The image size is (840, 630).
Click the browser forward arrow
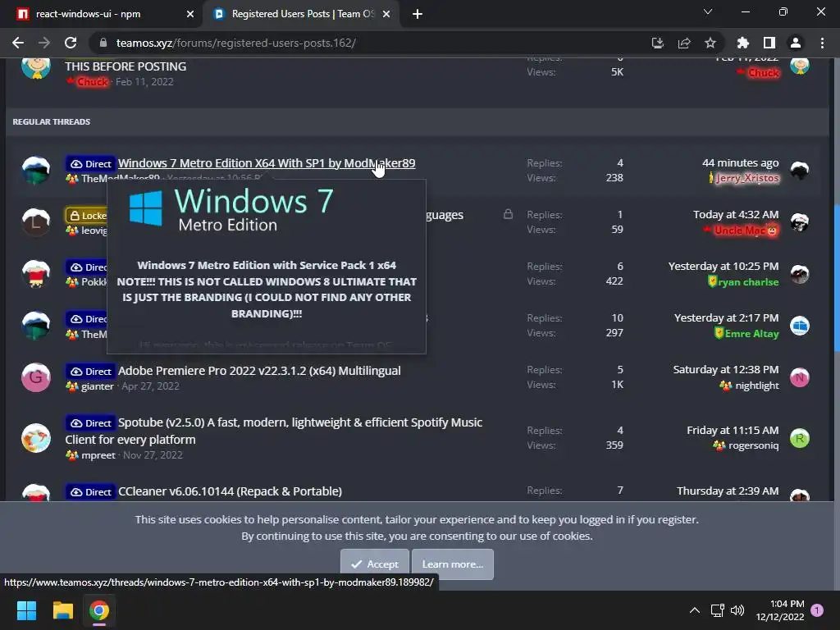coord(44,43)
